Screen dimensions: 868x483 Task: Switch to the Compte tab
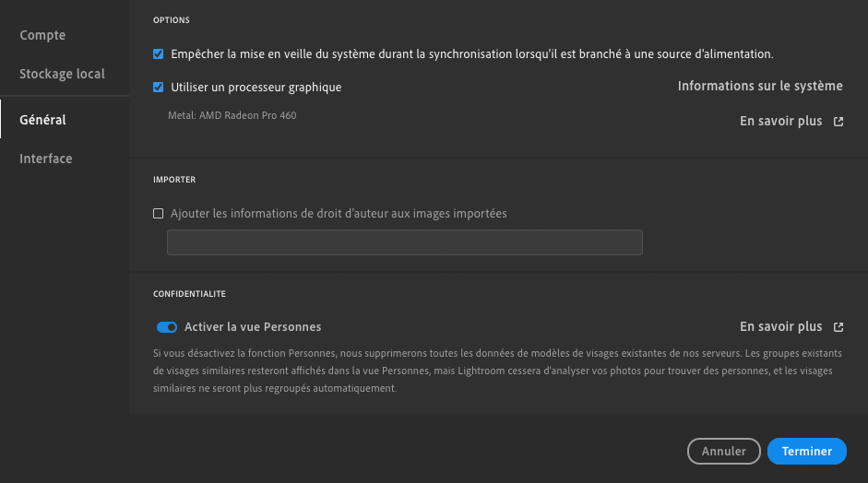42,35
